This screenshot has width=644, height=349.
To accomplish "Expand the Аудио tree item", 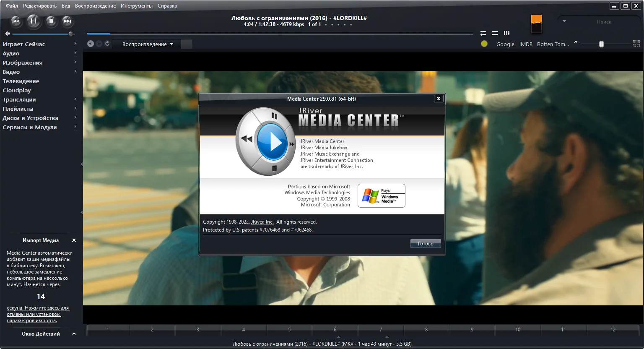I will 75,53.
